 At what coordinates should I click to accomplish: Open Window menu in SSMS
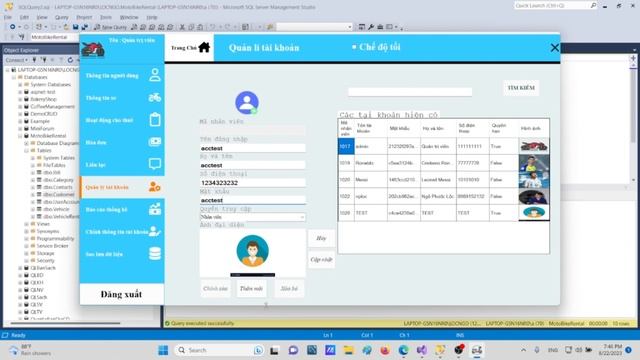coord(129,17)
